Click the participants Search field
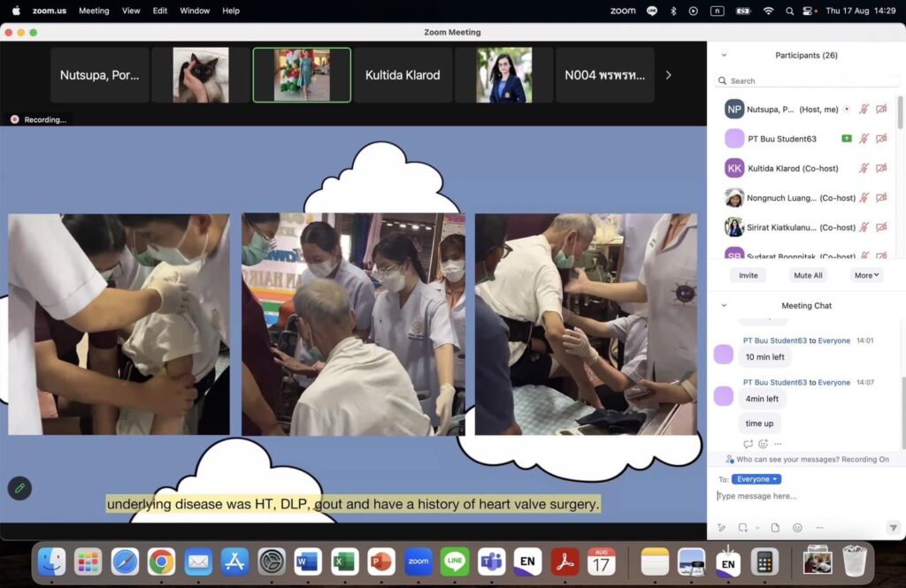The image size is (906, 588). [805, 80]
